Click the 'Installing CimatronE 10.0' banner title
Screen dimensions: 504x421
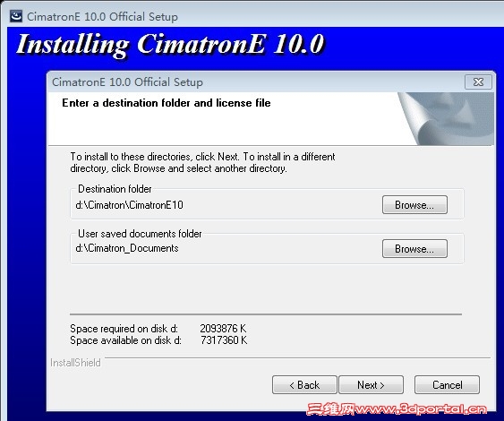[x=170, y=45]
